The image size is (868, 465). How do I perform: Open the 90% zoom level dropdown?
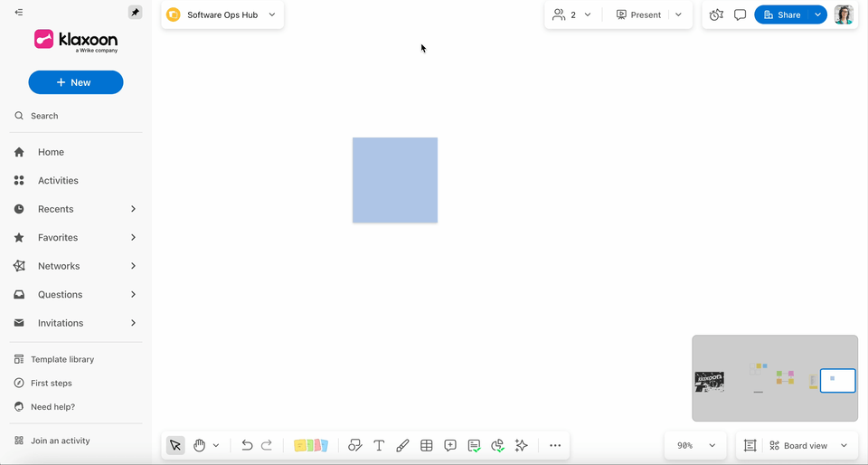pos(696,445)
